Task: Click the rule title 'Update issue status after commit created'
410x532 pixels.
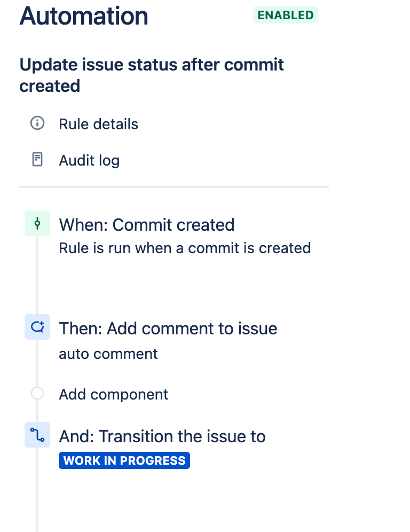Action: tap(152, 75)
